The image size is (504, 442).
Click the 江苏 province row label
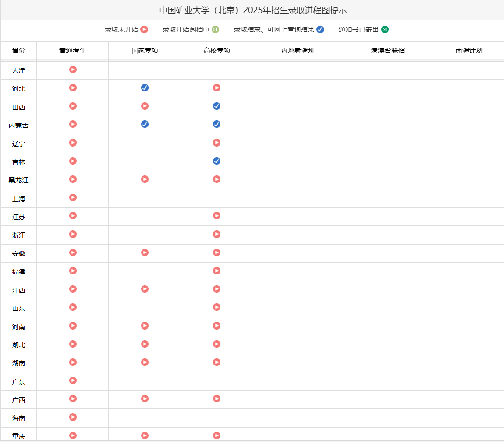19,217
